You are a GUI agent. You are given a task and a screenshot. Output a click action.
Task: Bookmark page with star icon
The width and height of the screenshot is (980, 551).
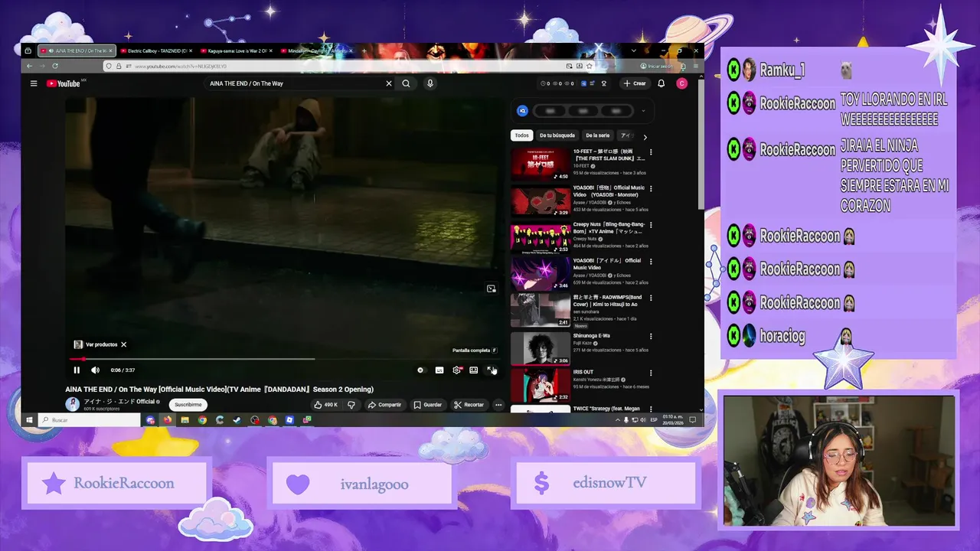pyautogui.click(x=590, y=66)
